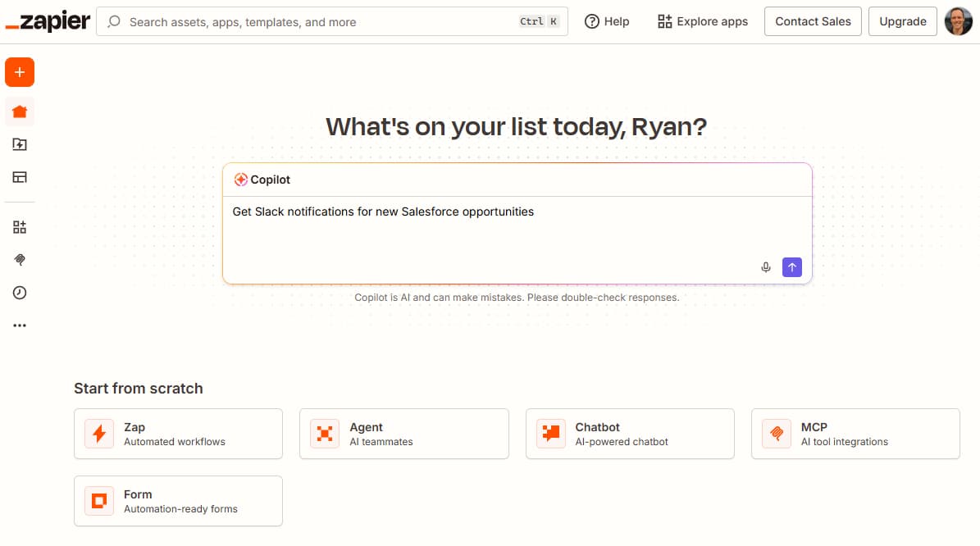Viewport: 980px width, 546px height.
Task: Click the Copilot AI disclaimer text
Action: coord(517,298)
